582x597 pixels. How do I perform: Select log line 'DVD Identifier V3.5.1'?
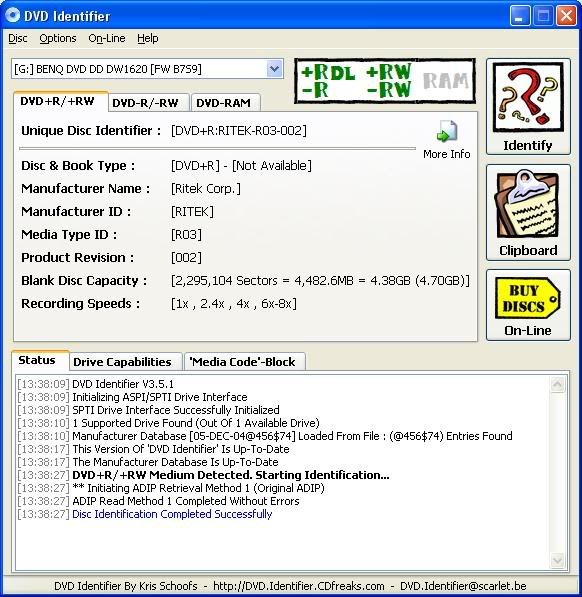123,384
